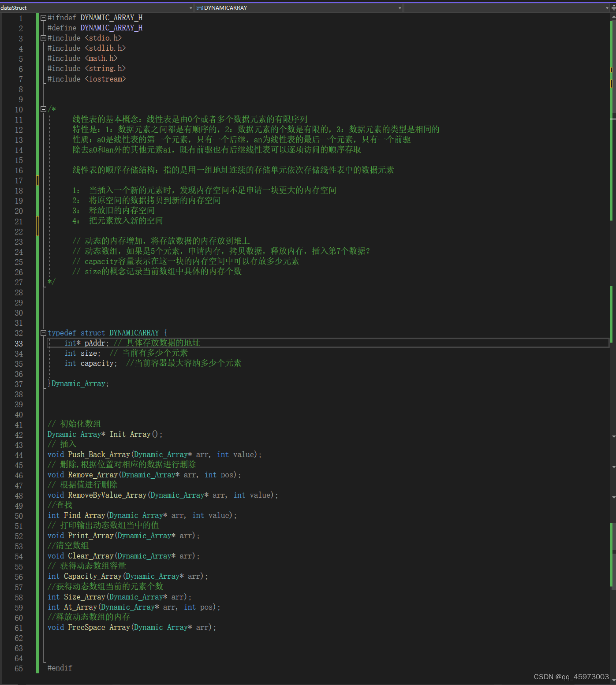Click the Print_Array function name
This screenshot has height=685, width=616.
[91, 536]
